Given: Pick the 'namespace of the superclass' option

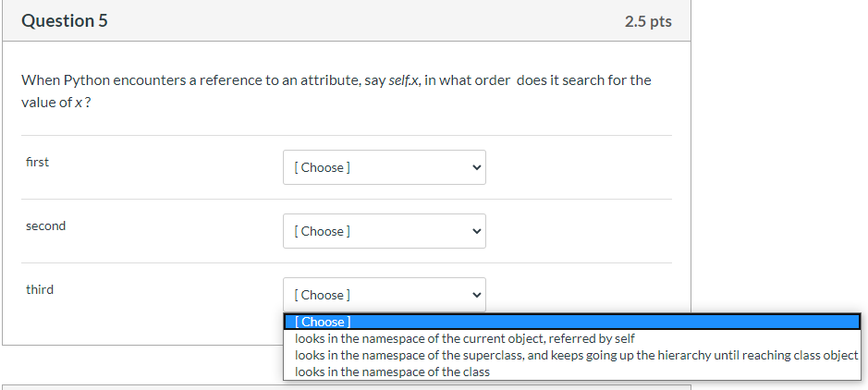Looking at the screenshot, I should pyautogui.click(x=576, y=355).
